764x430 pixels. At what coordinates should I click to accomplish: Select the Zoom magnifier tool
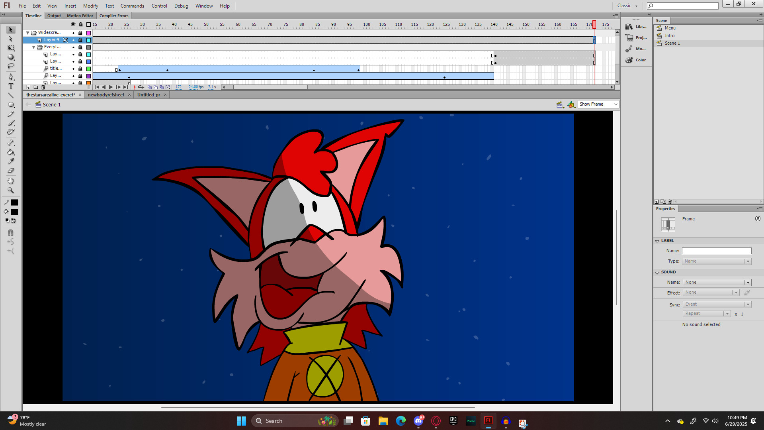tap(10, 190)
